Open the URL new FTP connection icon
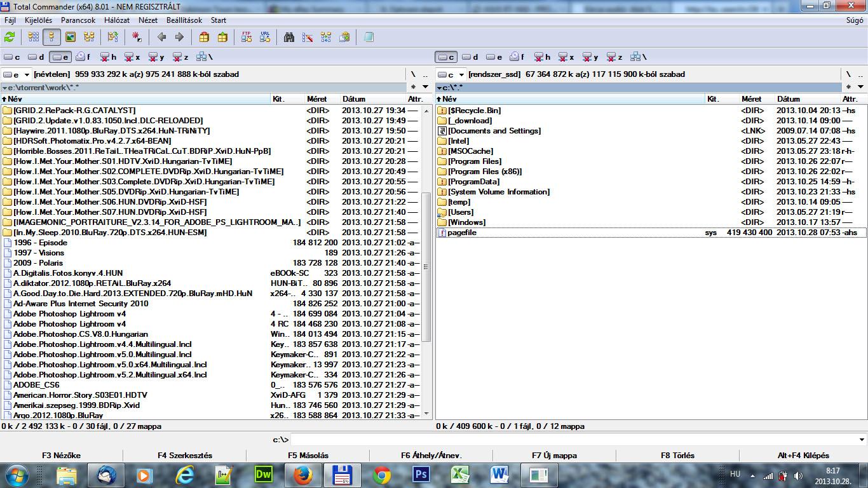This screenshot has width=868, height=488. (265, 37)
